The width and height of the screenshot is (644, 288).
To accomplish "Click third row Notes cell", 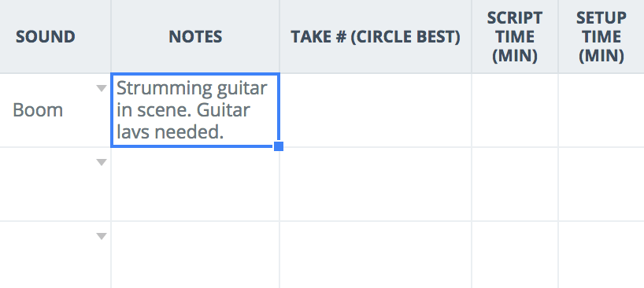I will [x=195, y=255].
